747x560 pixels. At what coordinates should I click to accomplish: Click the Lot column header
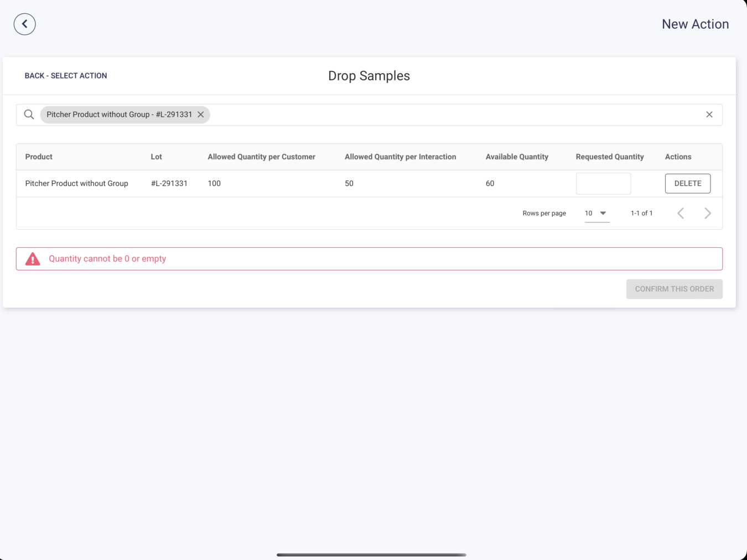[x=156, y=157]
